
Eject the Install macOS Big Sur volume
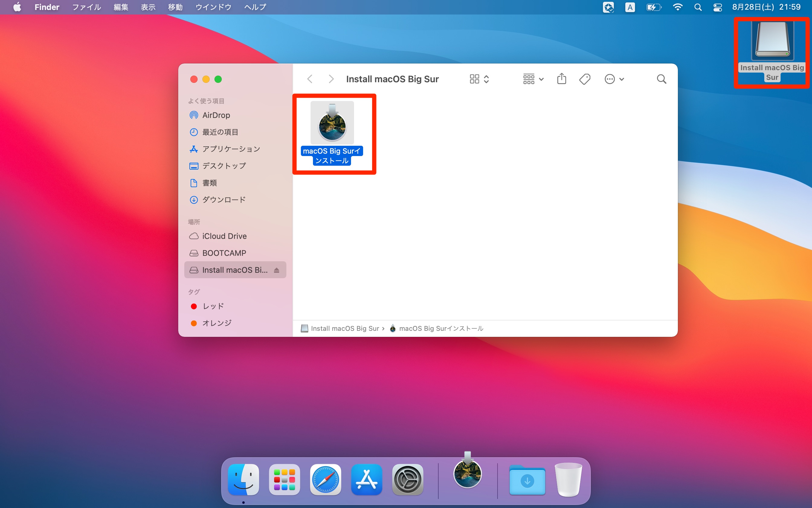[x=276, y=270]
